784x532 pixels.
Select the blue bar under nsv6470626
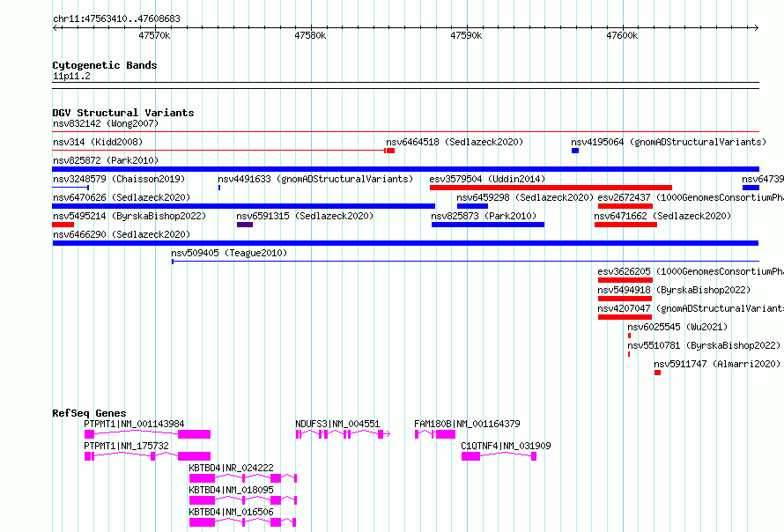click(x=243, y=206)
